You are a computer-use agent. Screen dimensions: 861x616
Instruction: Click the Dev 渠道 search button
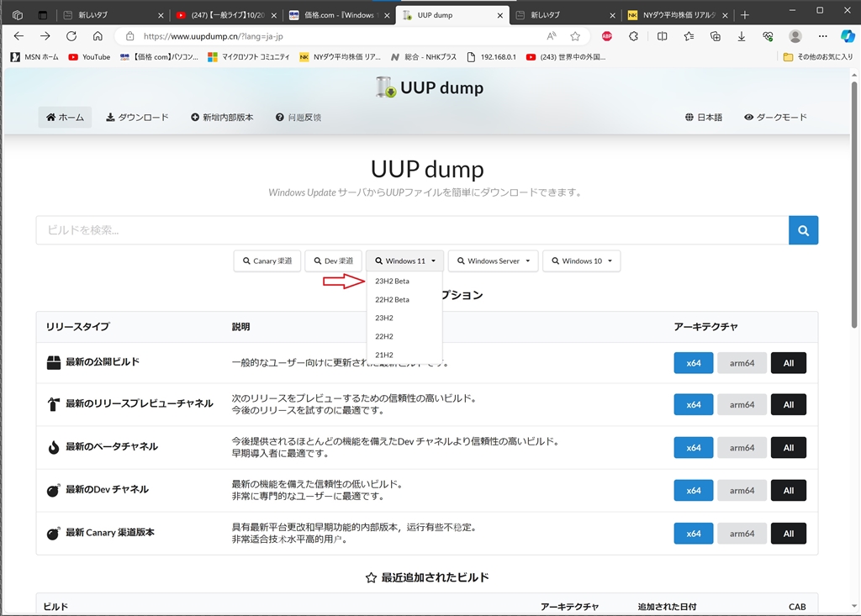333,261
